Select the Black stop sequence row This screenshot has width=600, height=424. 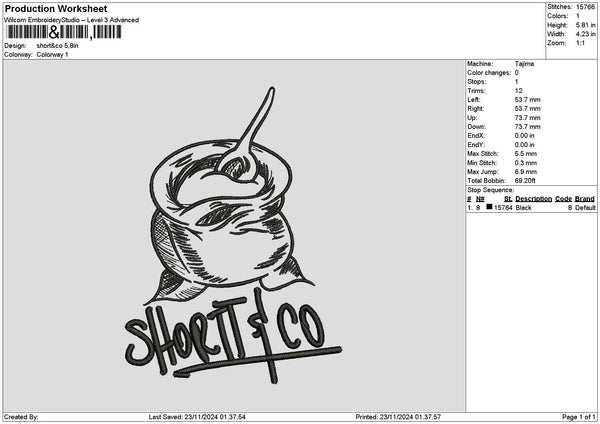[x=530, y=207]
